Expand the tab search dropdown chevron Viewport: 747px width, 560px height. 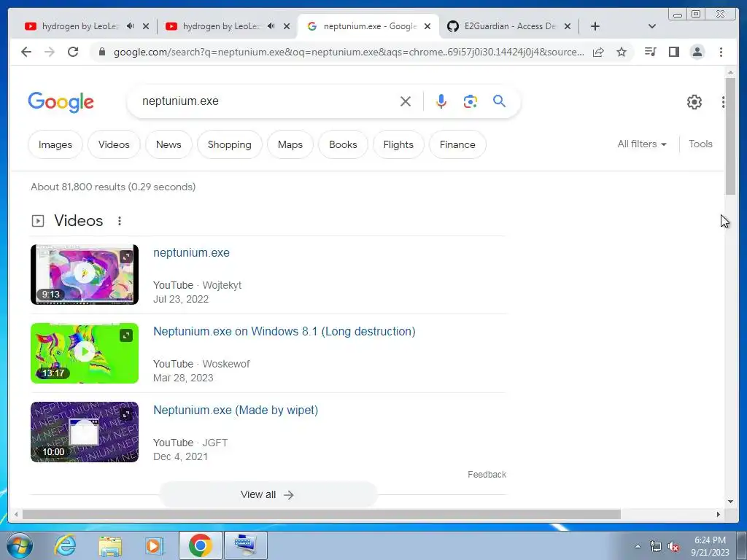click(x=652, y=26)
